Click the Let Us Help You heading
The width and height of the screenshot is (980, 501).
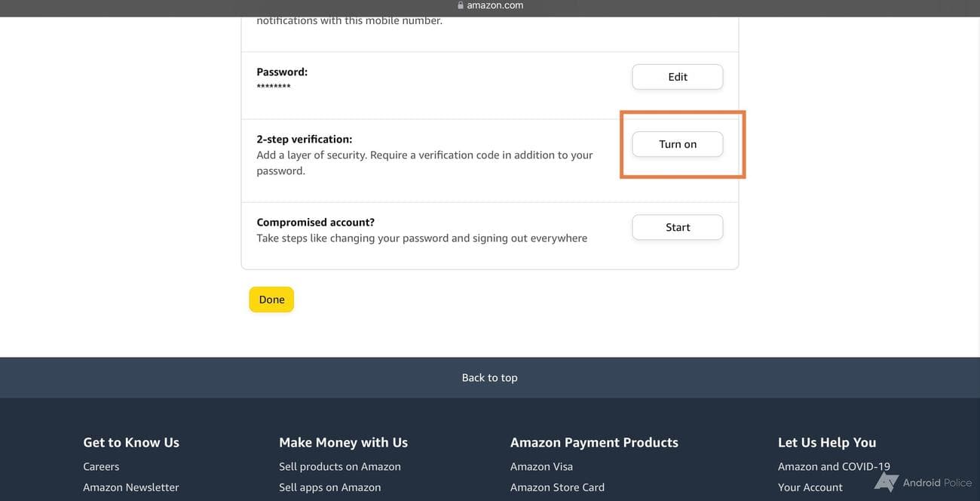point(827,442)
